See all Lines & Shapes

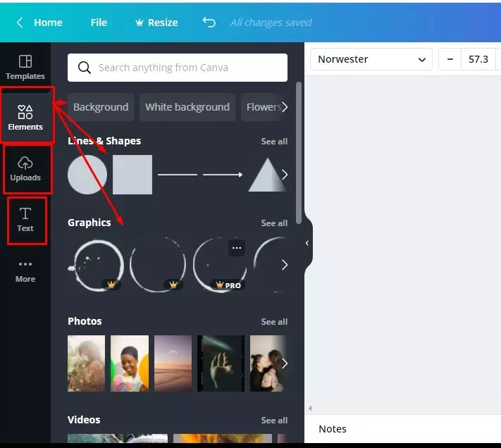point(274,141)
